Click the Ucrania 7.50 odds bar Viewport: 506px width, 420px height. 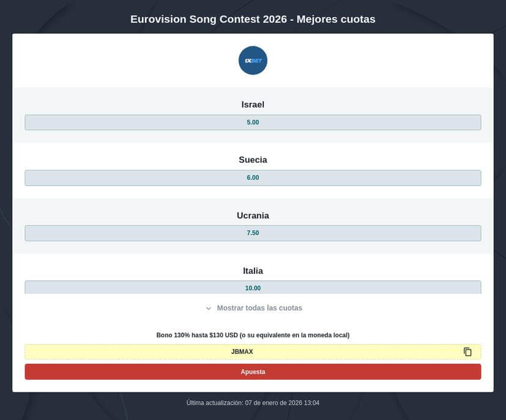coord(253,233)
